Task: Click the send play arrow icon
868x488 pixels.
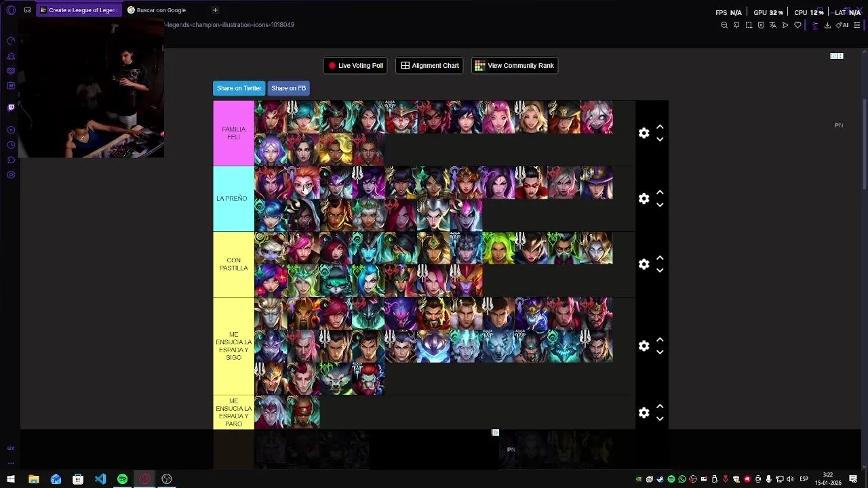Action: click(785, 25)
